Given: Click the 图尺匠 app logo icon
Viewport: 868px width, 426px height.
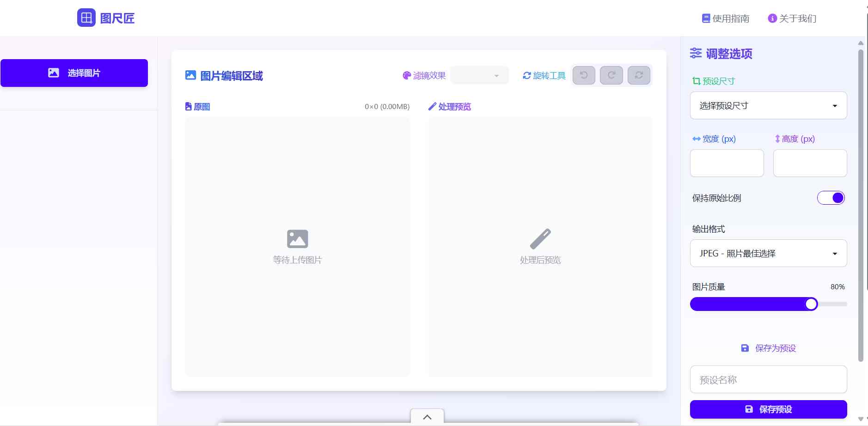Looking at the screenshot, I should click(x=86, y=18).
